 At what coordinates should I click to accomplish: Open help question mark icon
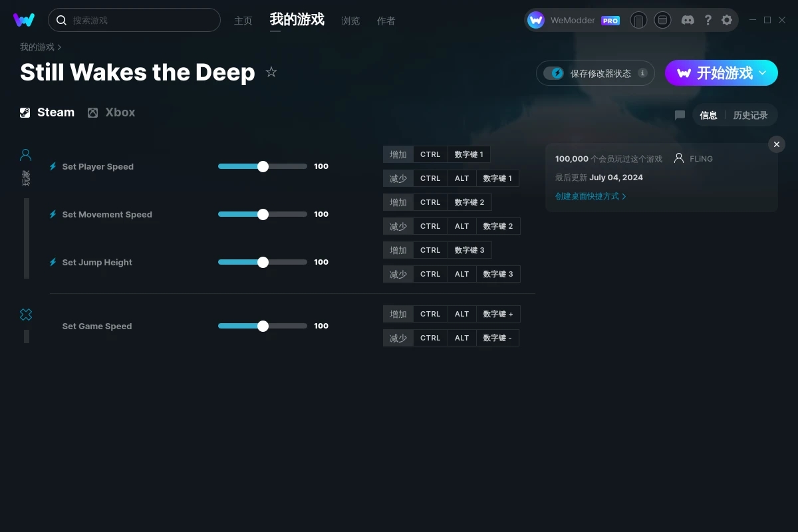coord(708,21)
